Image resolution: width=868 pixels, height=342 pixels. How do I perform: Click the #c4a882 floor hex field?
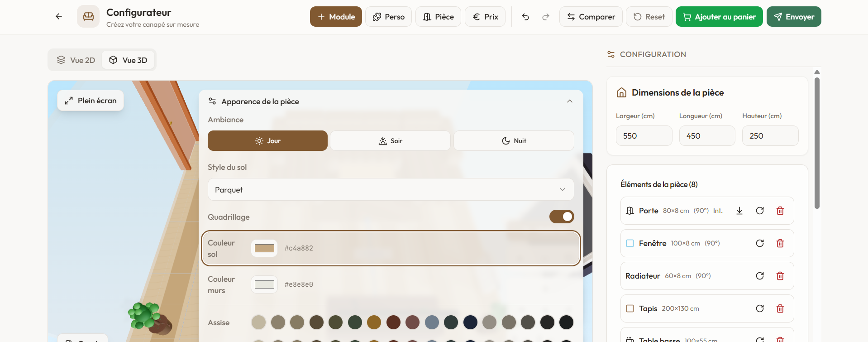coord(299,248)
